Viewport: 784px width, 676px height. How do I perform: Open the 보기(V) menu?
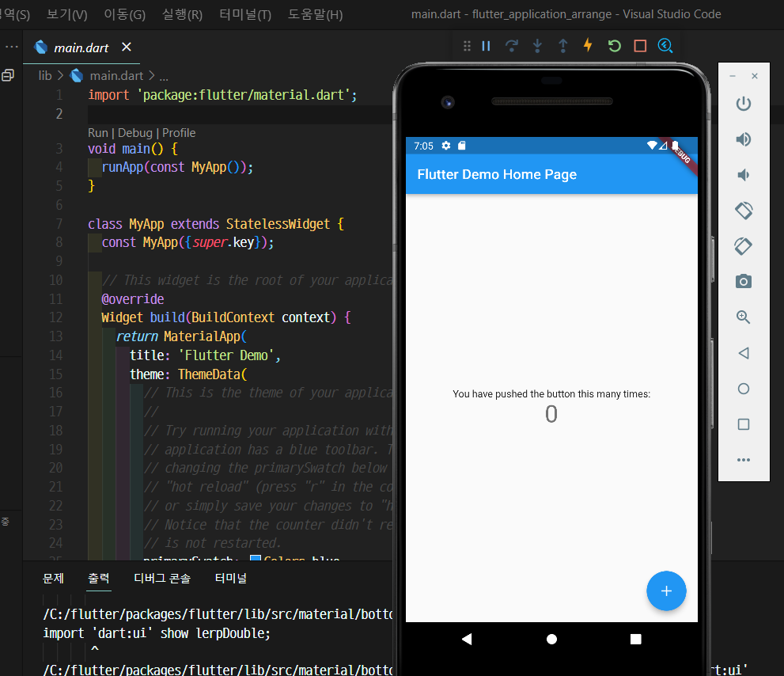pyautogui.click(x=66, y=14)
